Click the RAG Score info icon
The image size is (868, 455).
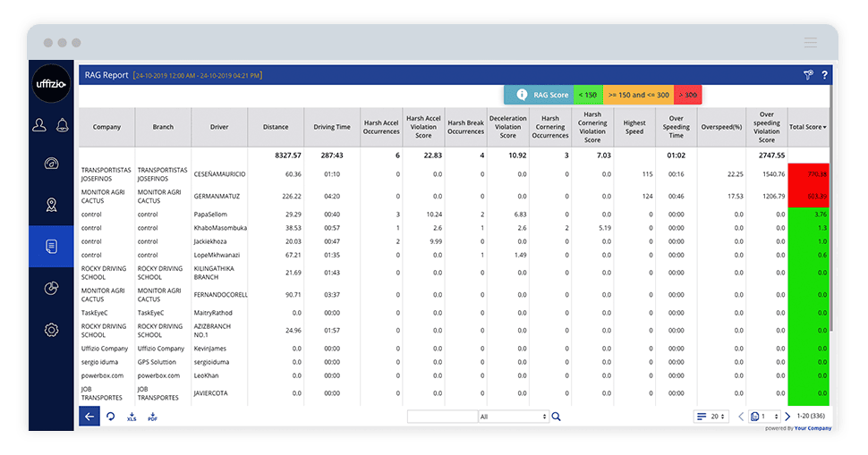coord(522,95)
